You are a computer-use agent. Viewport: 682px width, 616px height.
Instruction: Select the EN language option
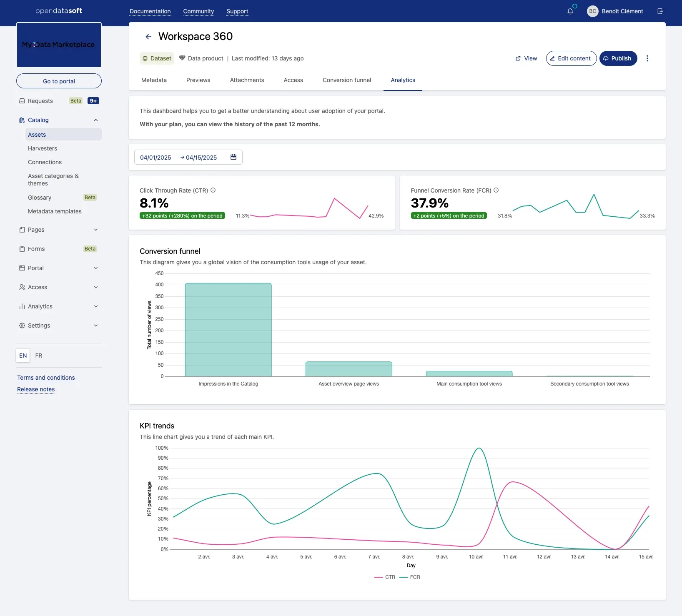coord(23,356)
